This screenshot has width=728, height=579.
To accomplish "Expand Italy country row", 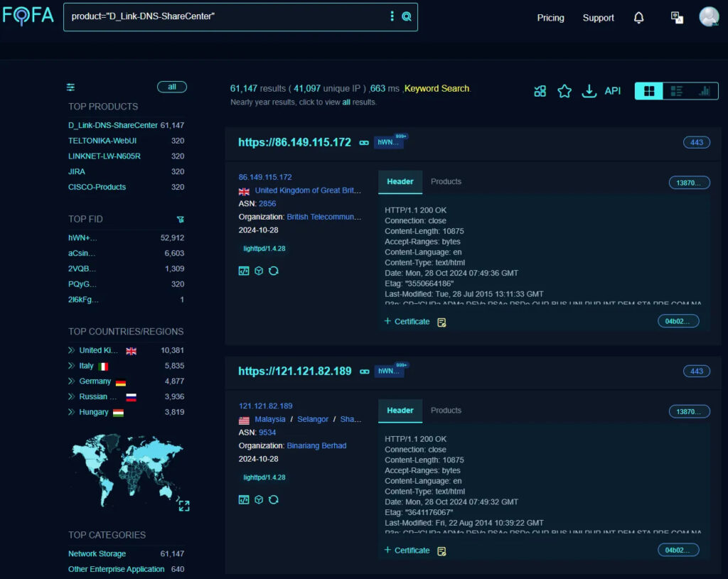I will click(72, 366).
